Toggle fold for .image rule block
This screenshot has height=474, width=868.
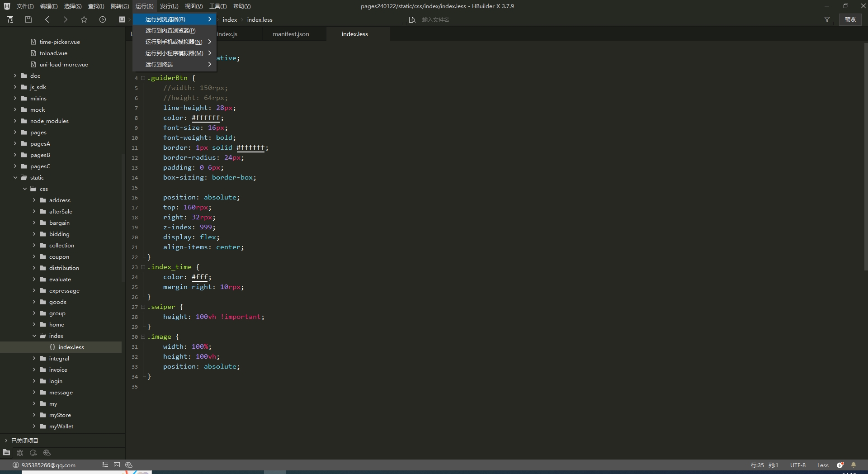143,337
